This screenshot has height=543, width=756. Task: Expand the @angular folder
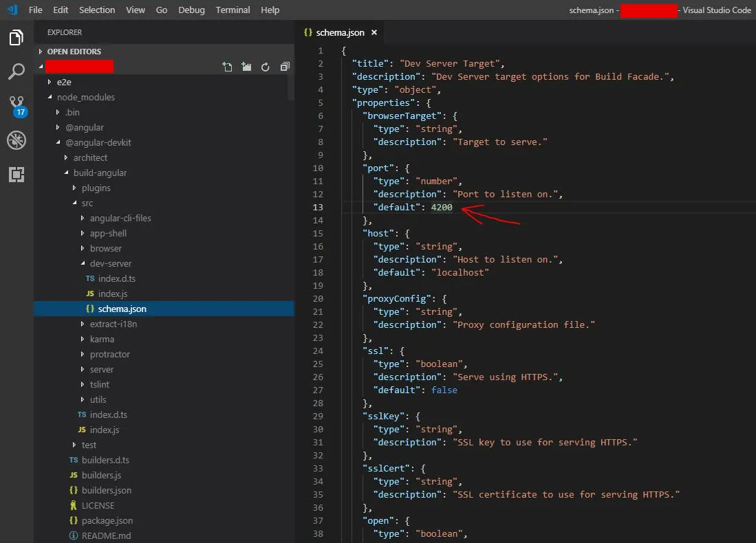pyautogui.click(x=164, y=127)
